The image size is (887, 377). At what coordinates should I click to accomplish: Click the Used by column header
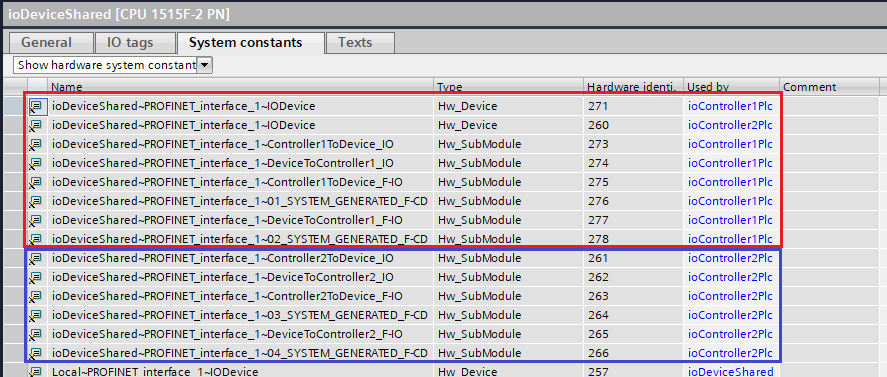731,87
